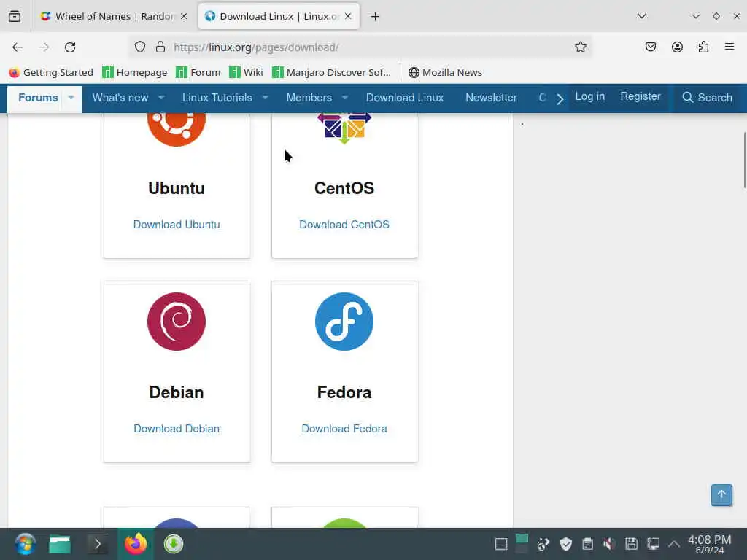Save page to Pocket icon

coord(650,47)
